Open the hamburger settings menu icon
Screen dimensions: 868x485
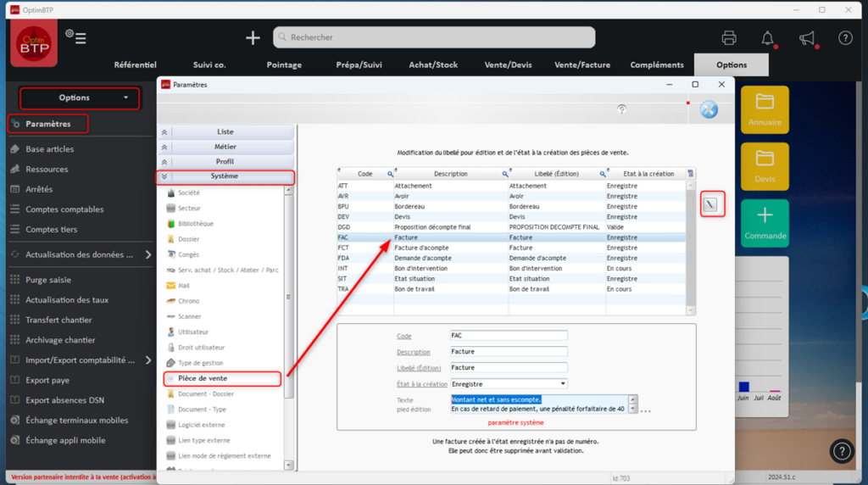pos(77,37)
